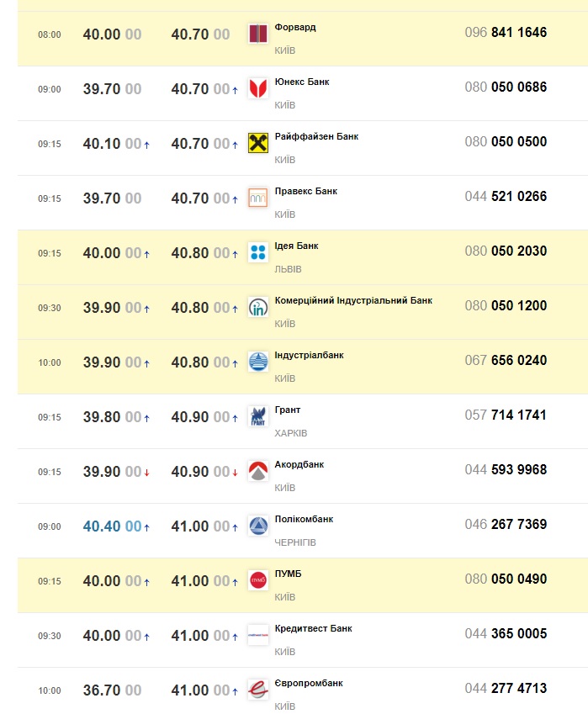Click the Грант bank logo icon

click(x=258, y=416)
